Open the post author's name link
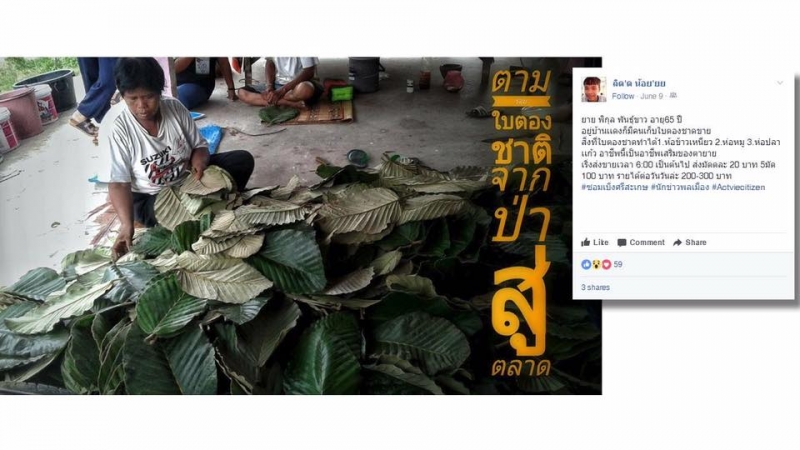This screenshot has height=450, width=800. [639, 83]
